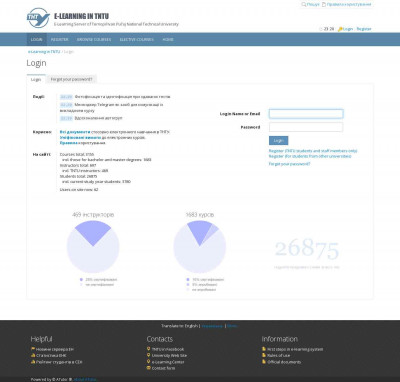Image resolution: width=400 pixels, height=382 pixels.
Task: Click the top-right Register link
Action: tap(364, 29)
